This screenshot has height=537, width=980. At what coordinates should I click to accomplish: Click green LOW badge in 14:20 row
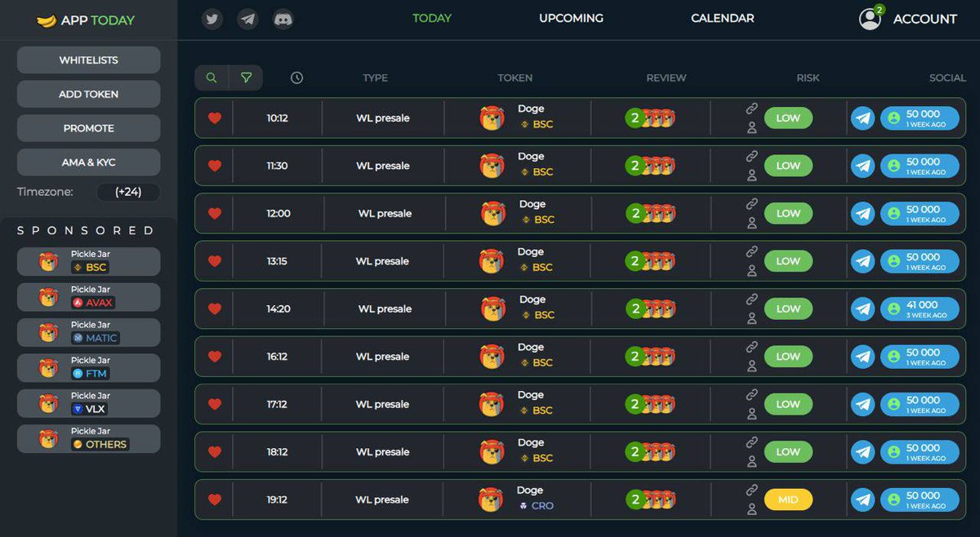788,309
